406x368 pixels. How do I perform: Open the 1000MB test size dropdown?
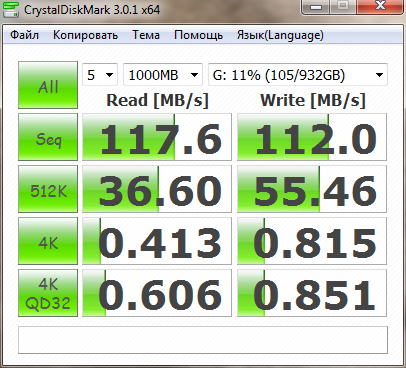[163, 75]
